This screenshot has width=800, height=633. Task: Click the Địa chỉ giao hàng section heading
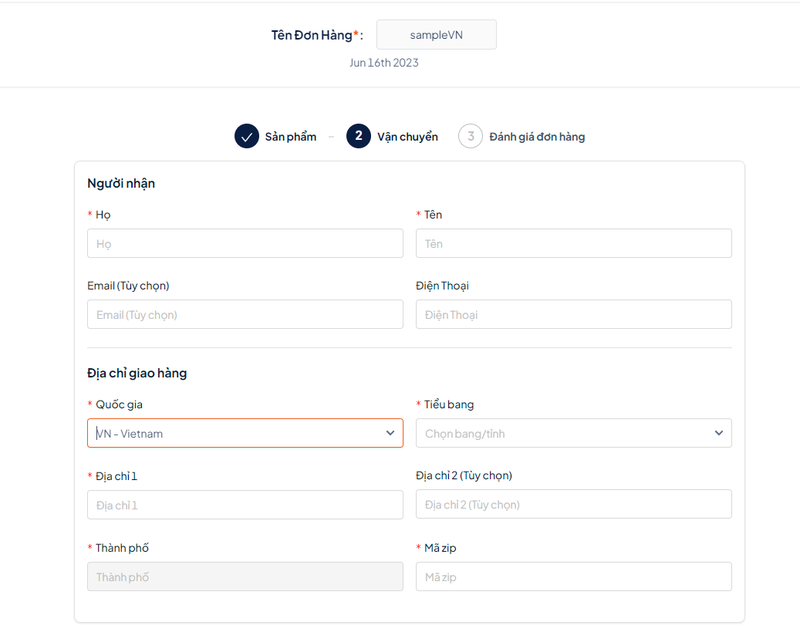(x=137, y=373)
